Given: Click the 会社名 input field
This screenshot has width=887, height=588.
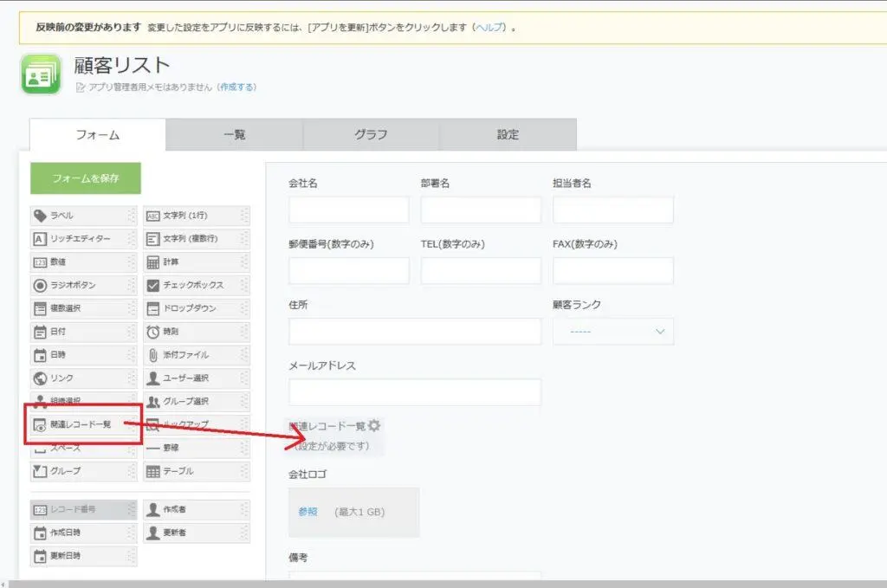Looking at the screenshot, I should 348,210.
